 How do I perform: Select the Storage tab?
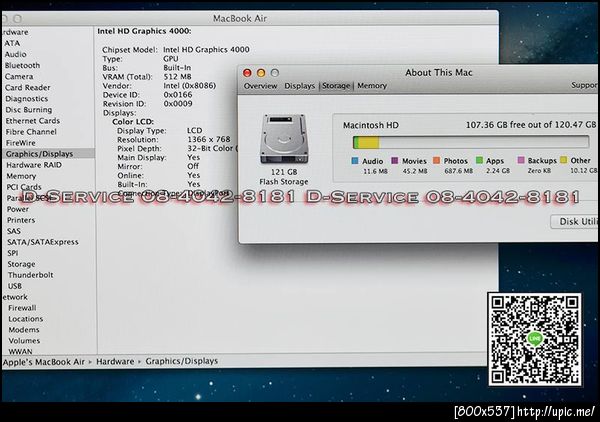(x=336, y=86)
